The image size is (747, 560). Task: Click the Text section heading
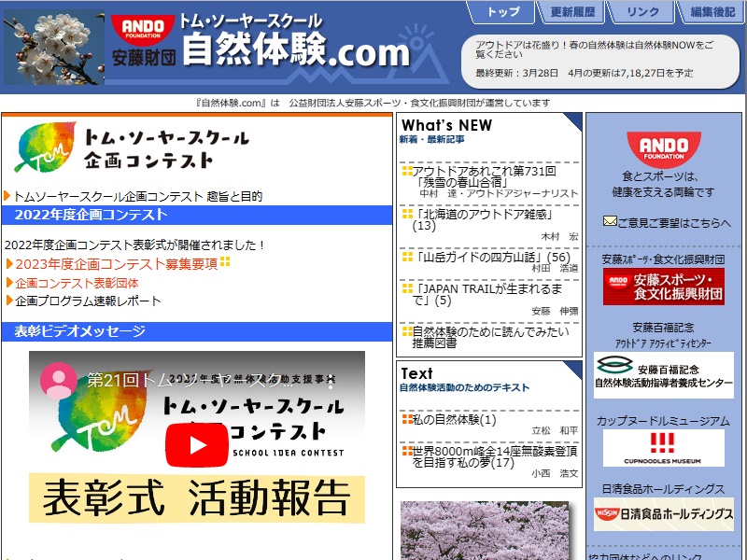(x=416, y=373)
